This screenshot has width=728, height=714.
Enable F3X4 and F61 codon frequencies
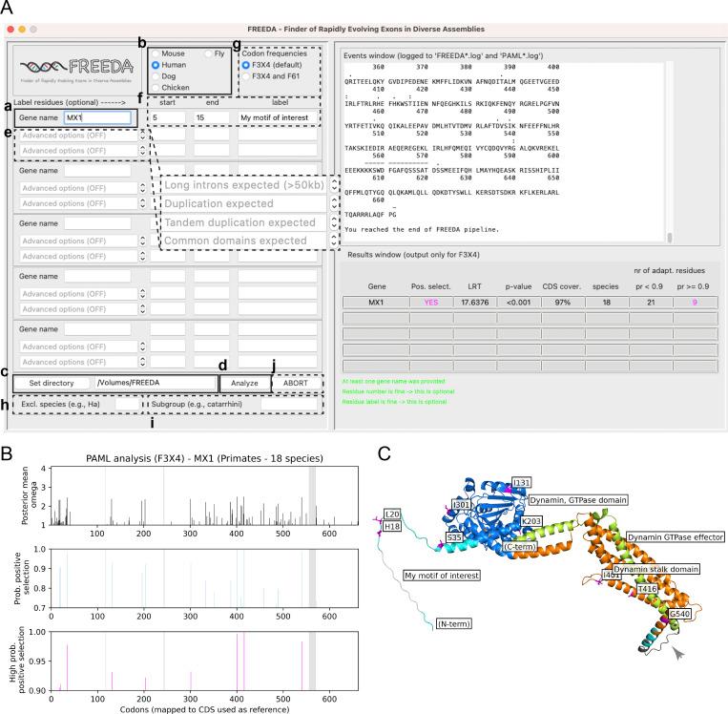pos(246,76)
